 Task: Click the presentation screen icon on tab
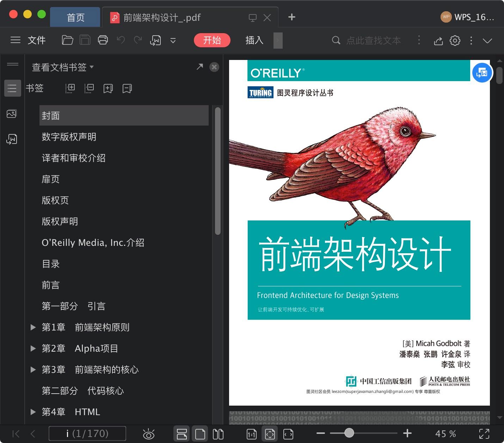(x=253, y=18)
